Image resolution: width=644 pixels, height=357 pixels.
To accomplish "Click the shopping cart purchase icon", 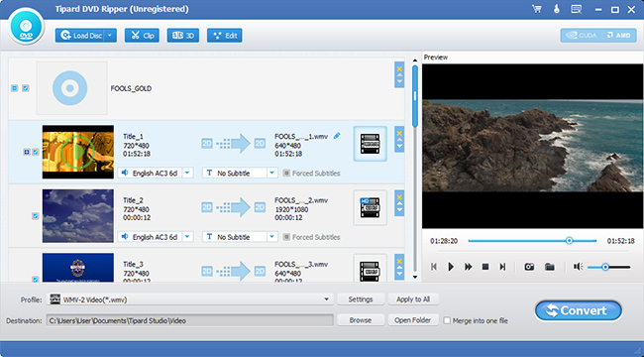I will [x=537, y=9].
